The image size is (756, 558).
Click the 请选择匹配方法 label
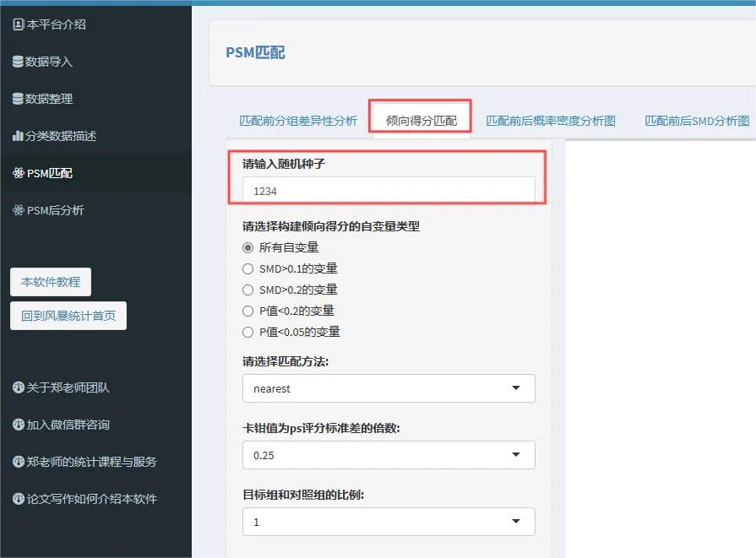click(x=286, y=361)
